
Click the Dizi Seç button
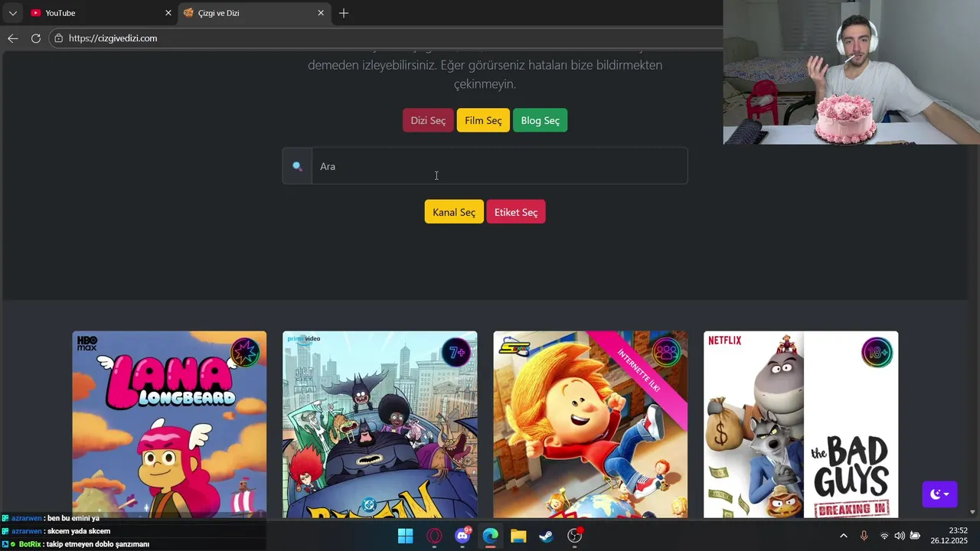click(428, 120)
